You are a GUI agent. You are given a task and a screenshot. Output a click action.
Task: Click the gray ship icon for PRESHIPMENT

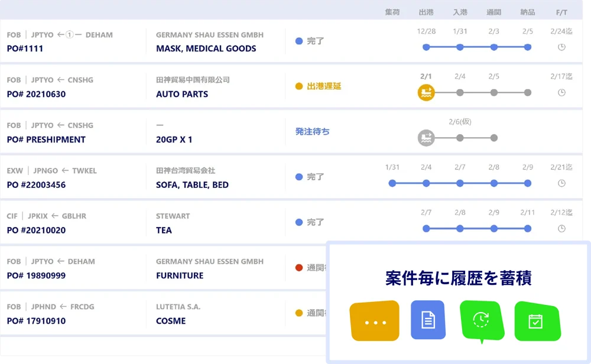point(426,138)
